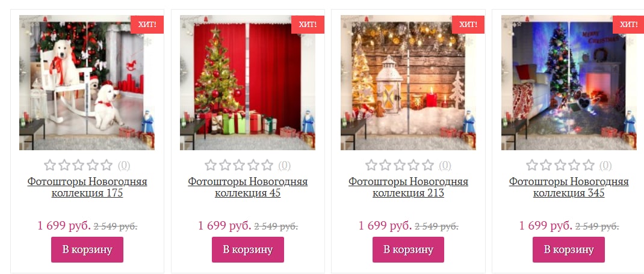Open Фотошторы Новогодняя коллекция 345 link
The width and height of the screenshot is (644, 274).
pyautogui.click(x=569, y=187)
